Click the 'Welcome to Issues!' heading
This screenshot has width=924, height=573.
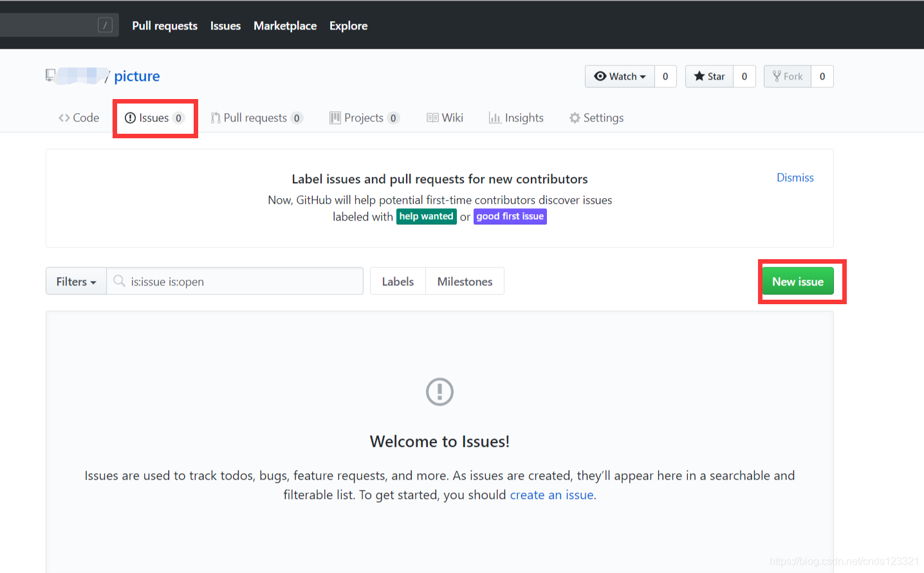(x=439, y=441)
